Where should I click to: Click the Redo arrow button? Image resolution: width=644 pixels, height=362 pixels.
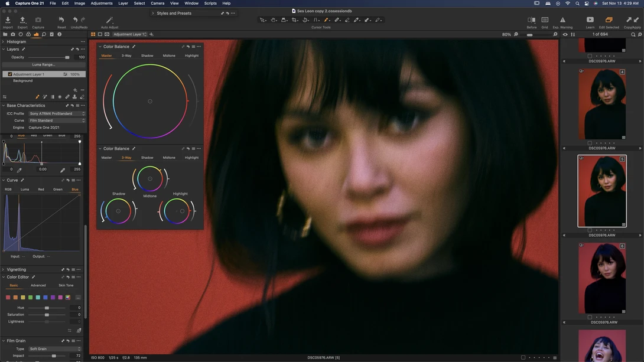coord(83,19)
